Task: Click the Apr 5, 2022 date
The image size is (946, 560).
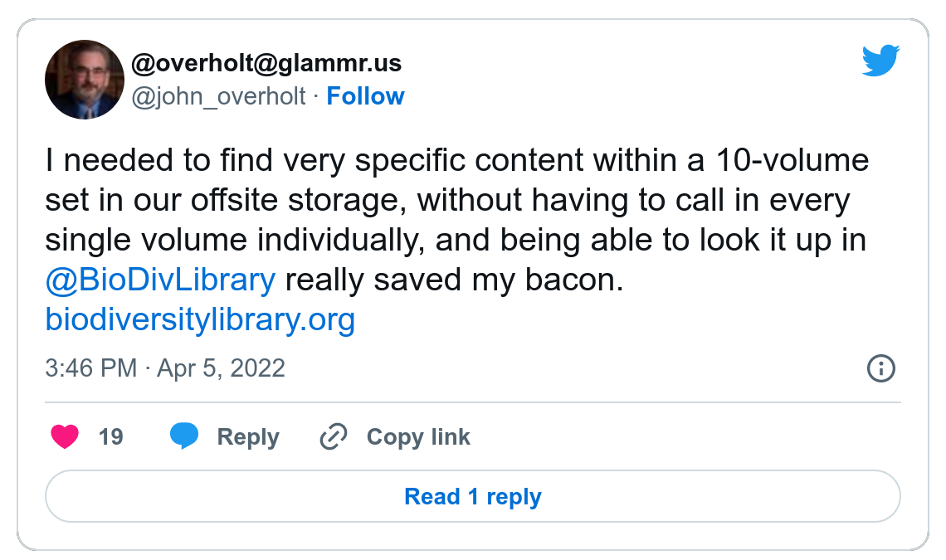Action: pos(221,368)
